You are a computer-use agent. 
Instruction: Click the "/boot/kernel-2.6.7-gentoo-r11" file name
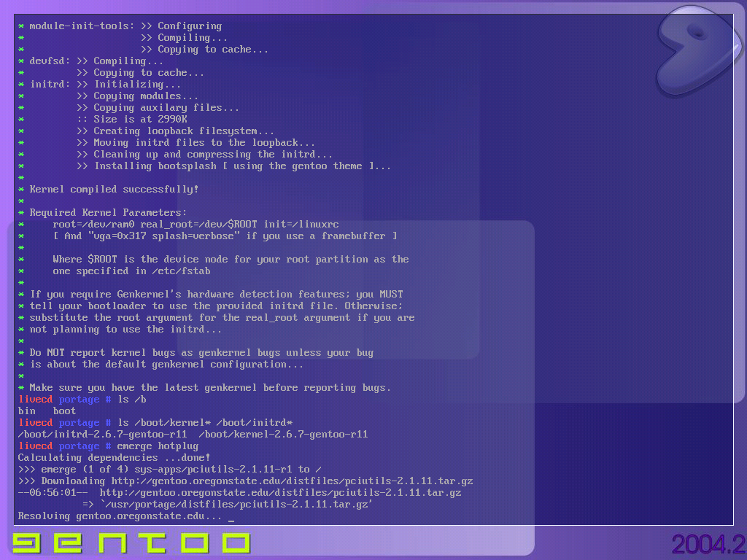coord(283,435)
